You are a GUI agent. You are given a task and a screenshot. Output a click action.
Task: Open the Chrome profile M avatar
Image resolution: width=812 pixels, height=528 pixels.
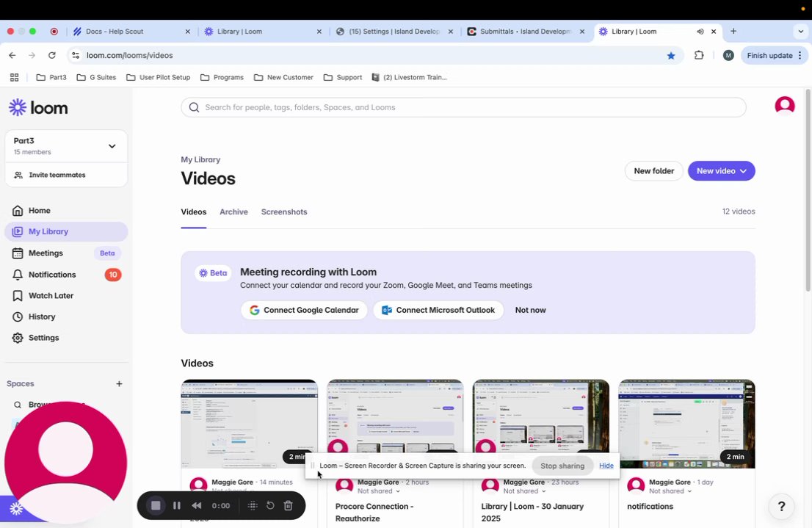click(728, 55)
